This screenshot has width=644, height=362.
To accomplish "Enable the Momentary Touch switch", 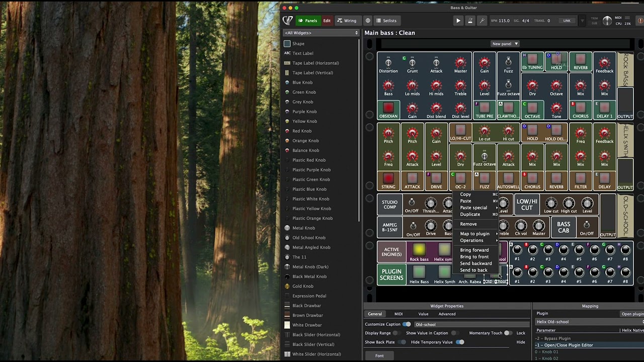I will point(507,333).
